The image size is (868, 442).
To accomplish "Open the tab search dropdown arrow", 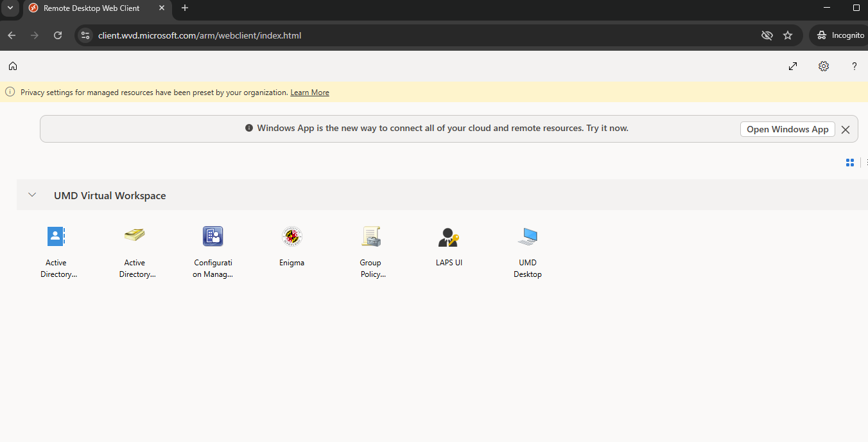I will [x=10, y=8].
